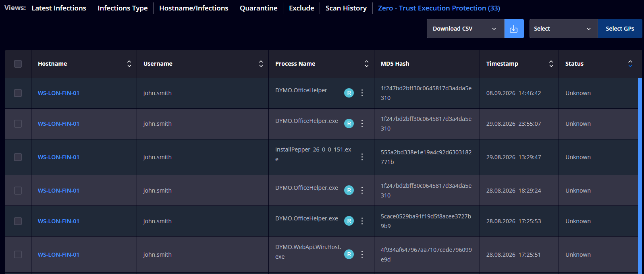
Task: Click process name InstallPepper_26_0_0_151.exe
Action: [x=313, y=154]
